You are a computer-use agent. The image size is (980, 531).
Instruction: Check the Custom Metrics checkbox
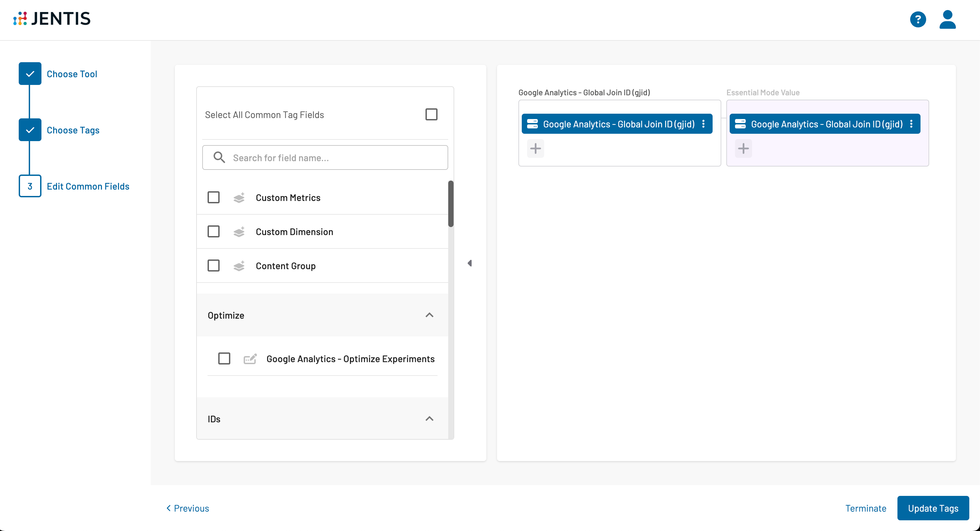[x=214, y=197]
